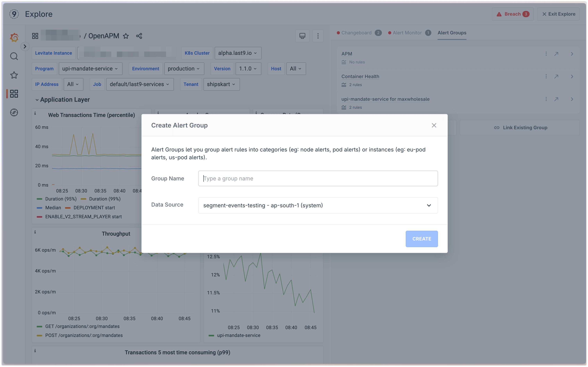Switch to the Changeboard tab
The width and height of the screenshot is (588, 367).
[x=357, y=33]
